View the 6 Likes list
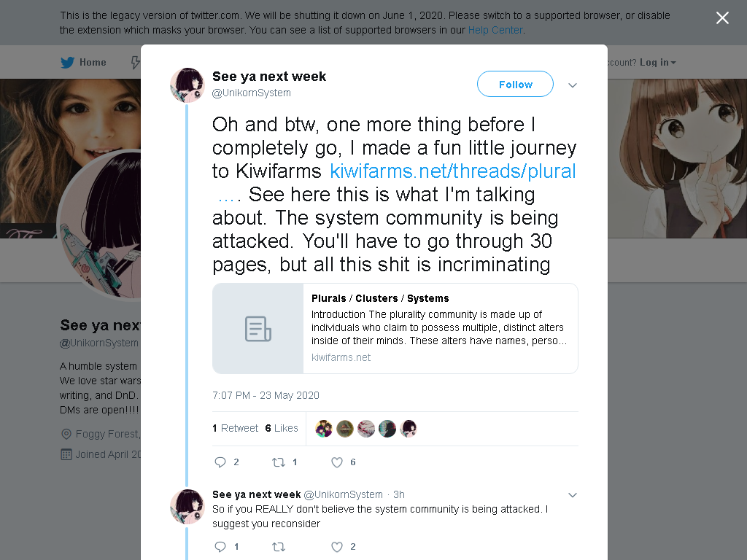The height and width of the screenshot is (560, 747). 282,428
